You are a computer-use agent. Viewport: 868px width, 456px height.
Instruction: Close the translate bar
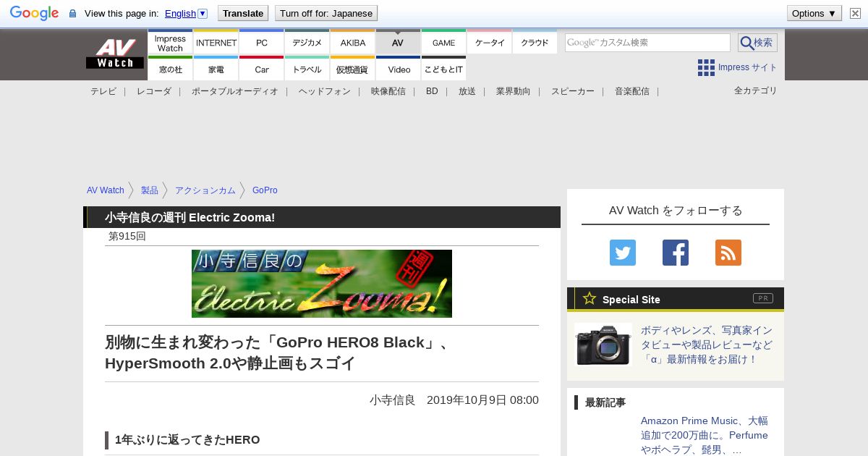point(856,13)
